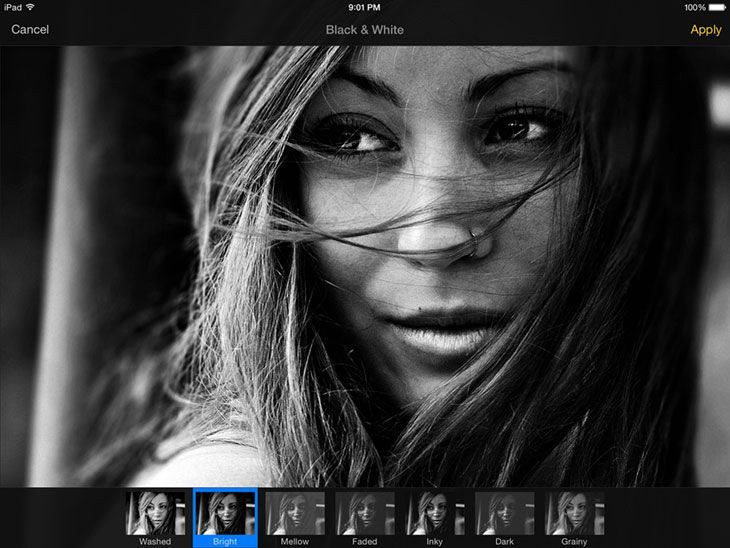Tap the Cancel button
The height and width of the screenshot is (548, 730).
point(30,29)
